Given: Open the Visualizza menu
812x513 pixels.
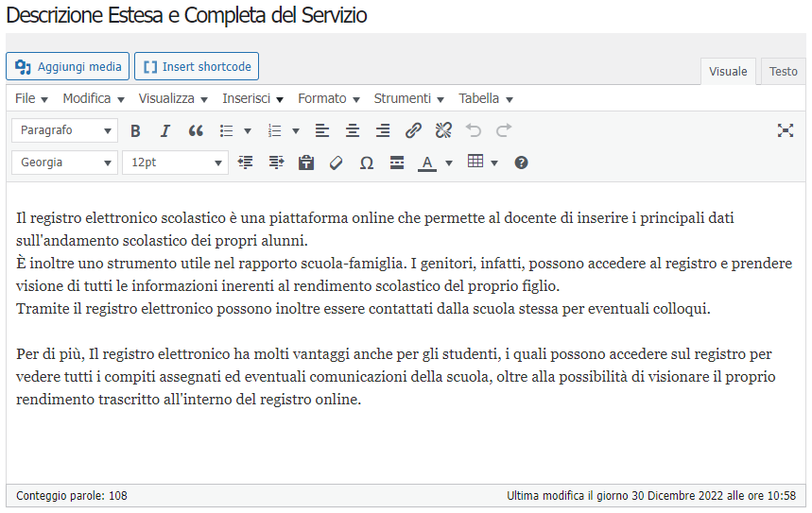Looking at the screenshot, I should coord(173,98).
